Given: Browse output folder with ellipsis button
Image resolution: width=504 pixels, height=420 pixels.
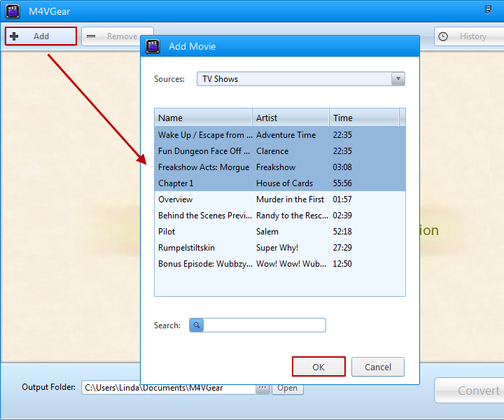Looking at the screenshot, I should [x=262, y=388].
